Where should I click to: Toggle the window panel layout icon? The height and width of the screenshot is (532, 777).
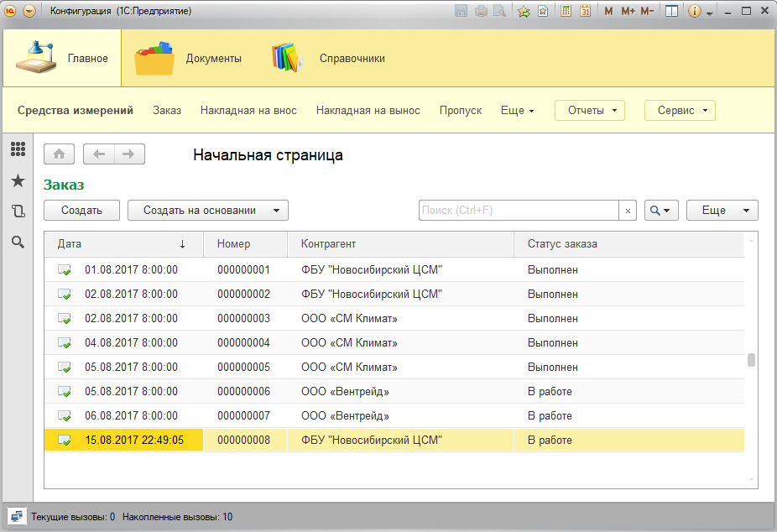(671, 11)
